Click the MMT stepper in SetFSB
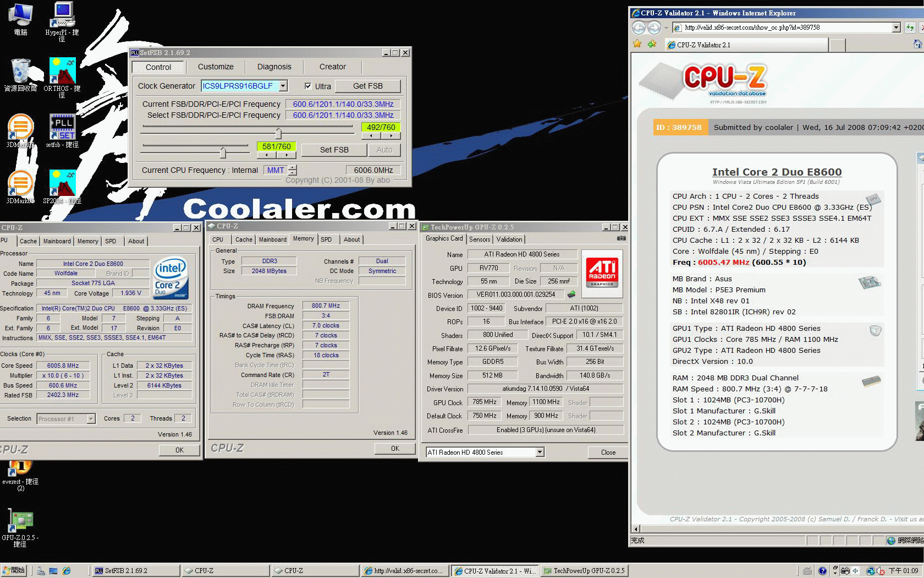This screenshot has height=578, width=924. click(293, 170)
